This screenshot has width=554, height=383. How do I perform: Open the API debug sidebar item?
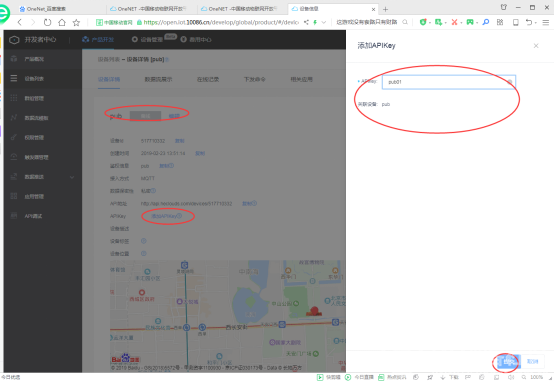click(43, 216)
